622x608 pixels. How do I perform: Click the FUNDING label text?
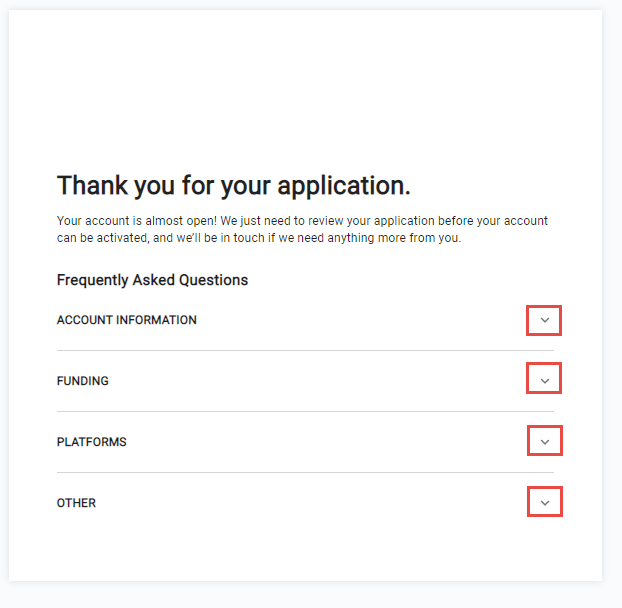pos(83,382)
